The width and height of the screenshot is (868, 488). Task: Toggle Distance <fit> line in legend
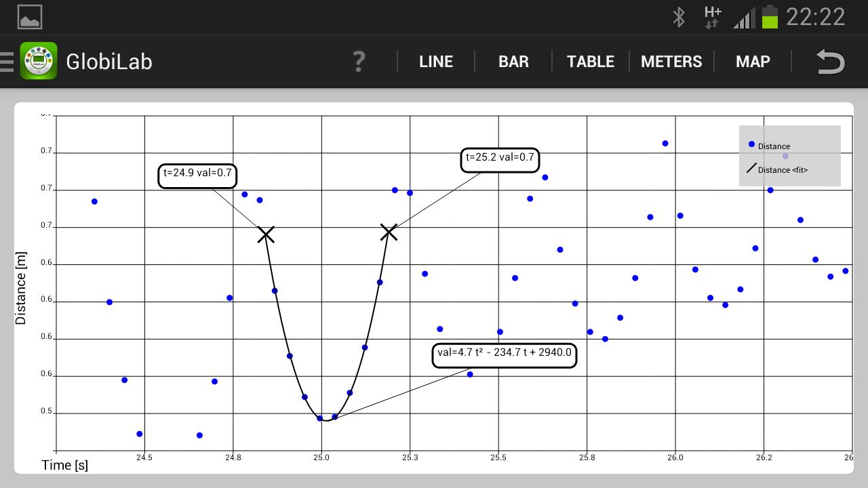777,169
